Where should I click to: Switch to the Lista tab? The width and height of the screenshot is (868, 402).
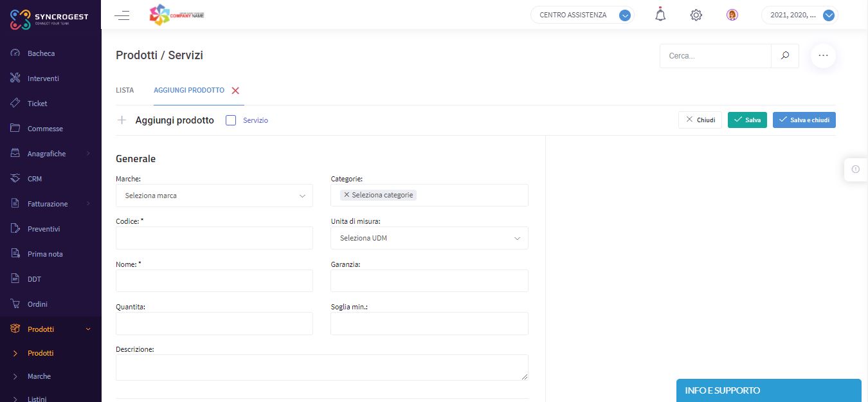tap(125, 90)
